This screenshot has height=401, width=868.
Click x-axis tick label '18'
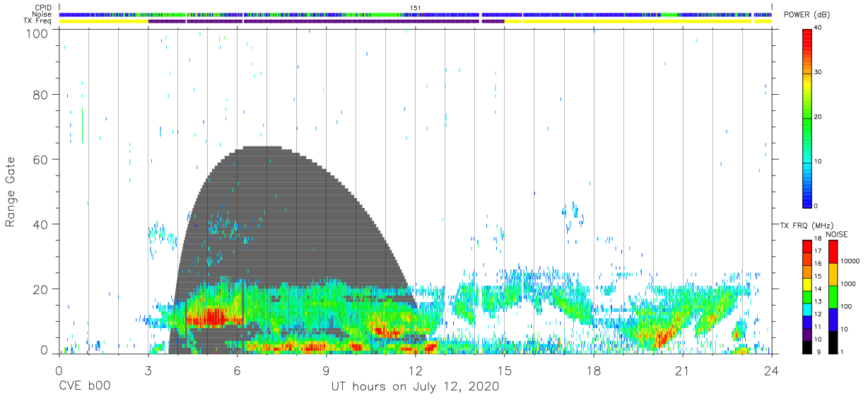point(594,369)
